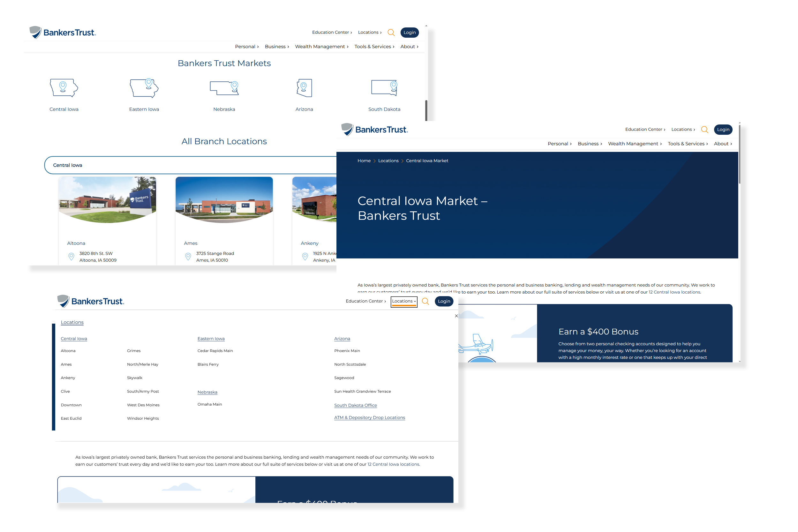Click the Altoona branch photo
This screenshot has width=798, height=532.
[x=107, y=199]
